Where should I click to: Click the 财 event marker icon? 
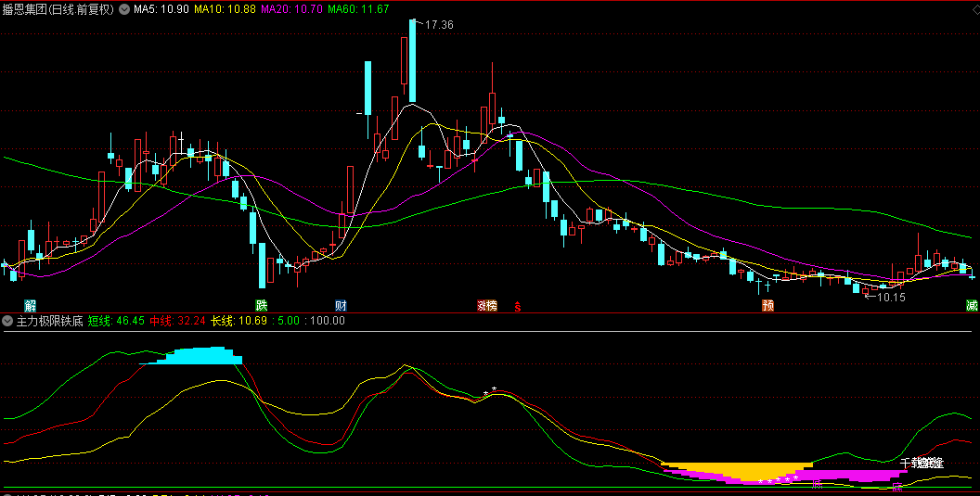[x=341, y=305]
